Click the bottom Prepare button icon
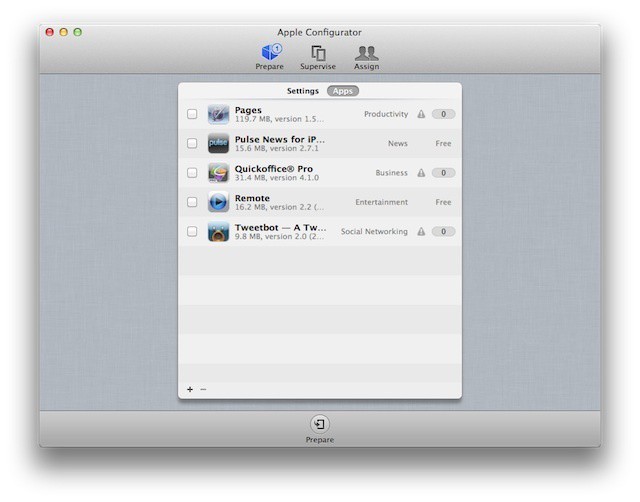 320,424
